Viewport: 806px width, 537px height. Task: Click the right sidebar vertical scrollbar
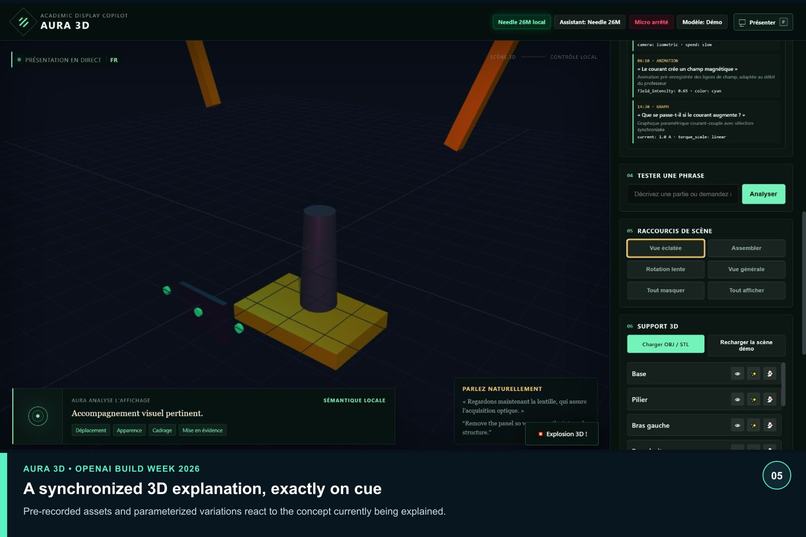(x=803, y=283)
